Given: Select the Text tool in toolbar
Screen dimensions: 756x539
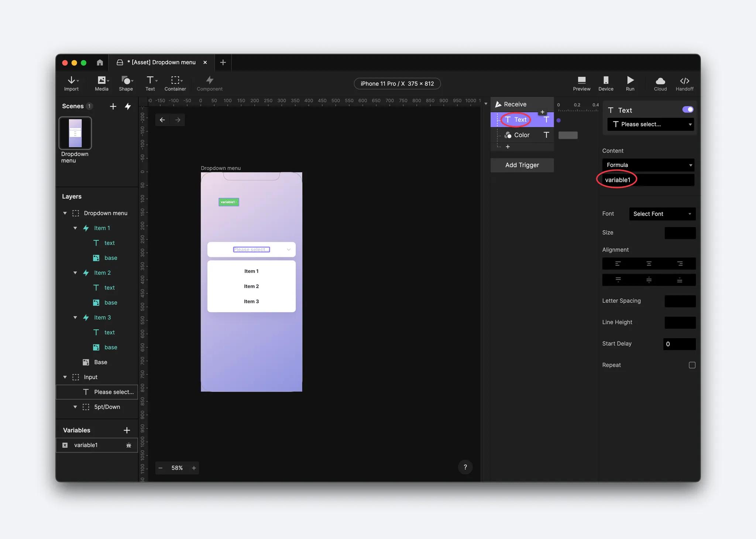Looking at the screenshot, I should [150, 83].
